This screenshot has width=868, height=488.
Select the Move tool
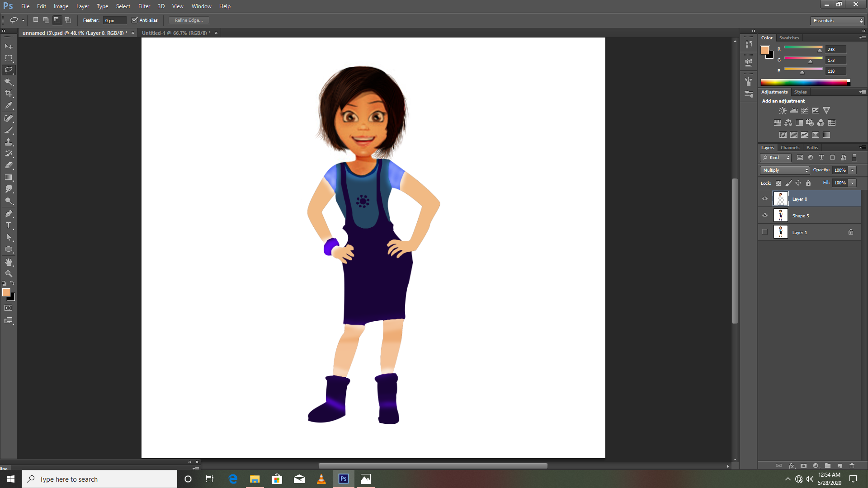point(9,46)
